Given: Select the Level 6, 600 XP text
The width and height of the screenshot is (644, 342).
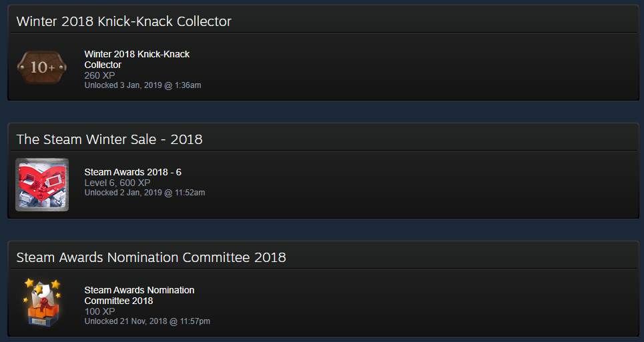Looking at the screenshot, I should coord(117,183).
